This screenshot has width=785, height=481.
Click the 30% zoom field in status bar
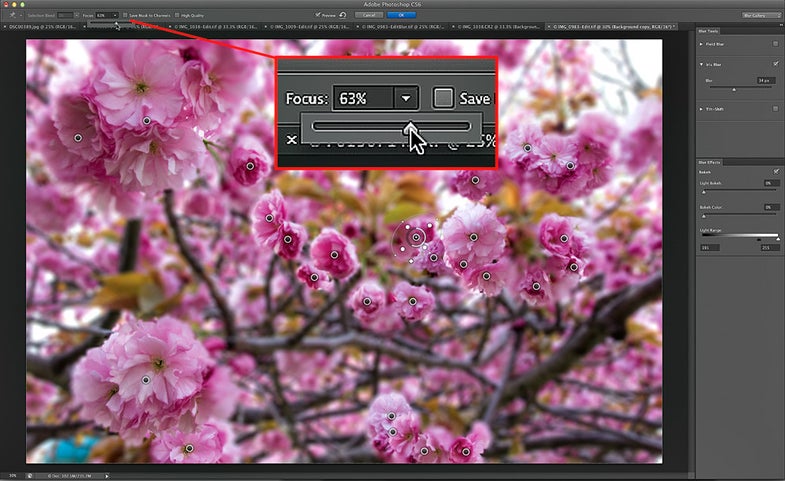coord(12,476)
